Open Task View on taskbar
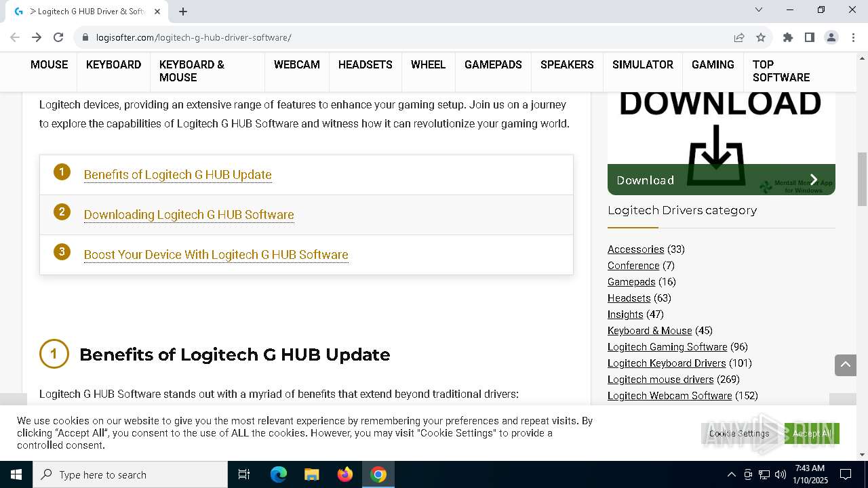868x488 pixels. pos(244,474)
